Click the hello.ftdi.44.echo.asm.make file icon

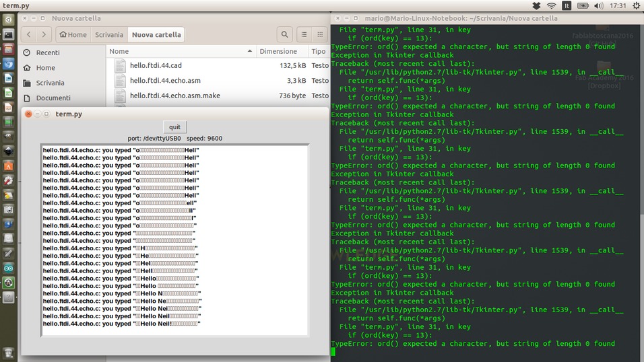tap(119, 96)
